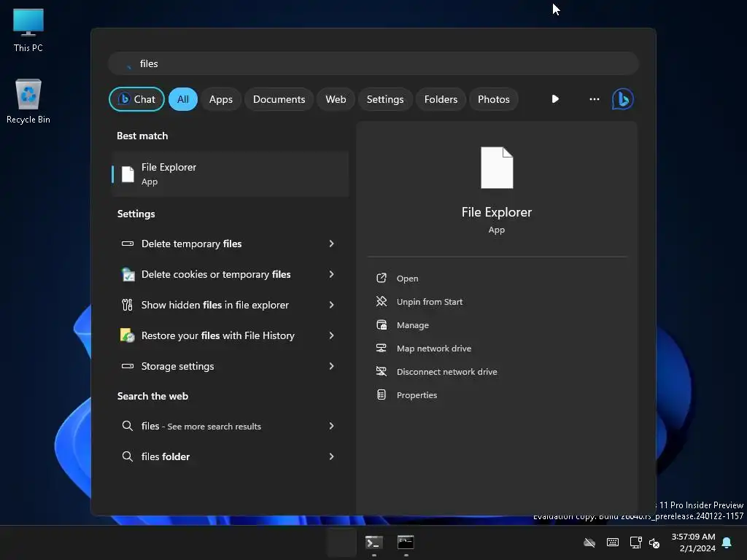747x560 pixels.
Task: Click the File Explorer best match icon
Action: coord(128,174)
